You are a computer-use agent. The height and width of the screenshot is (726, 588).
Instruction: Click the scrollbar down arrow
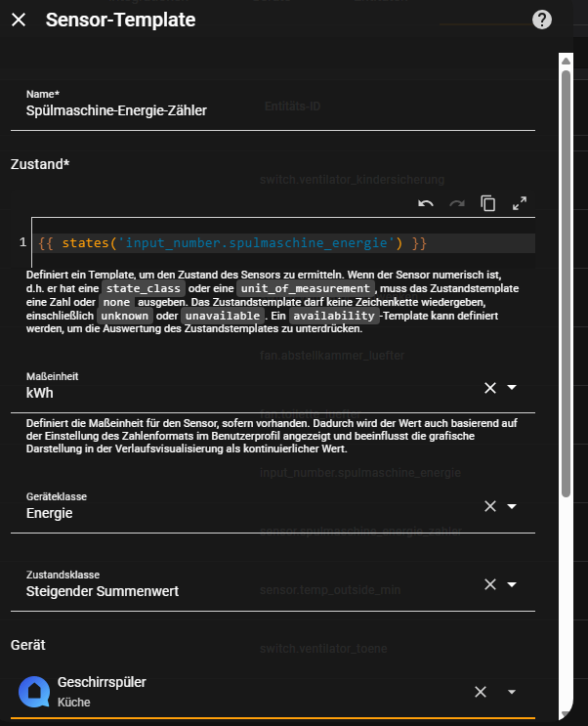click(x=565, y=715)
